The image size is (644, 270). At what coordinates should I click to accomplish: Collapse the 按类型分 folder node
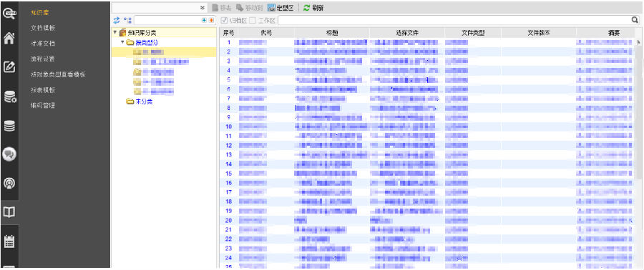pyautogui.click(x=122, y=42)
